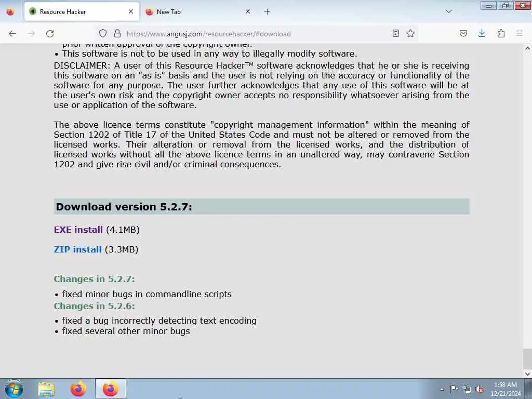The height and width of the screenshot is (399, 532).
Task: Go back with the browser back arrow
Action: (12, 34)
